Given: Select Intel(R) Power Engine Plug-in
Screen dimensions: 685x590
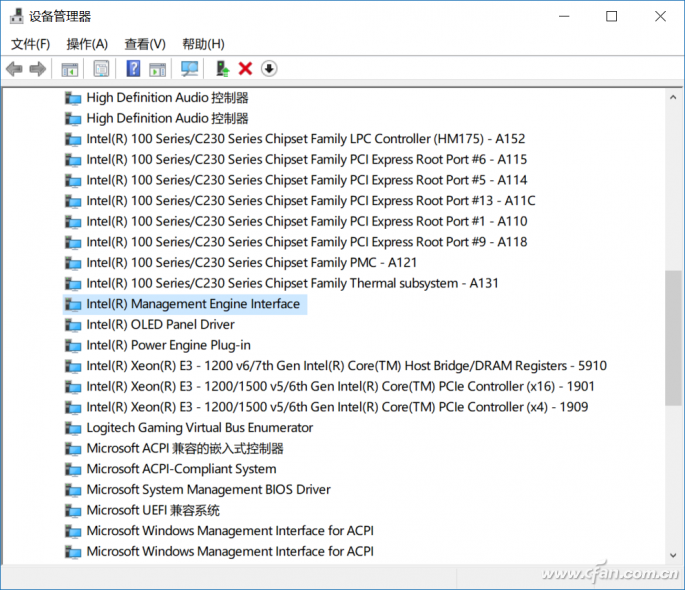Looking at the screenshot, I should [169, 345].
